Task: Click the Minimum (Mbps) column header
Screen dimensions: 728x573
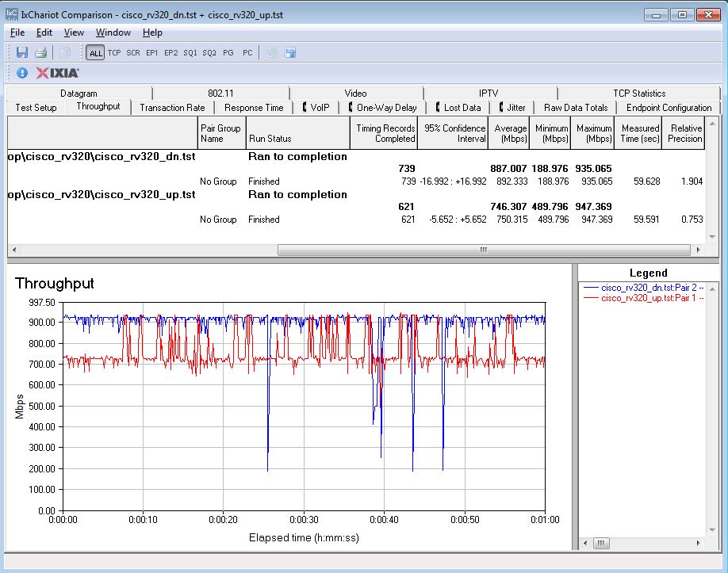Action: (550, 133)
